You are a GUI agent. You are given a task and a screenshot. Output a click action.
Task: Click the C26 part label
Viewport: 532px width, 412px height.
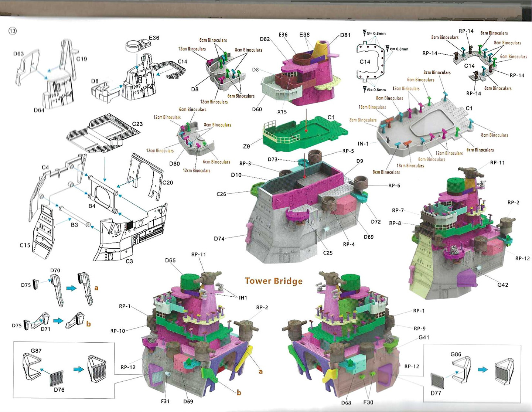pos(221,194)
